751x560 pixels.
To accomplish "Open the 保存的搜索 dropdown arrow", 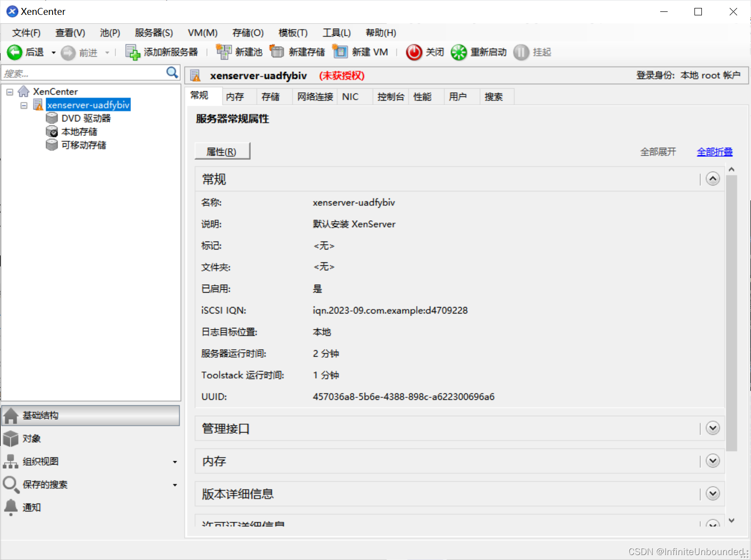I will (x=175, y=485).
